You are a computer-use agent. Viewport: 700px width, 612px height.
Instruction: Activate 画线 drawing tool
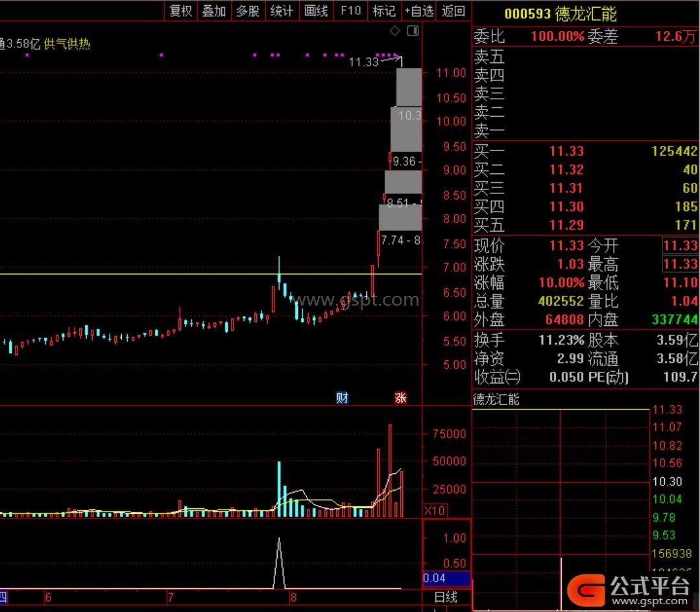[316, 11]
